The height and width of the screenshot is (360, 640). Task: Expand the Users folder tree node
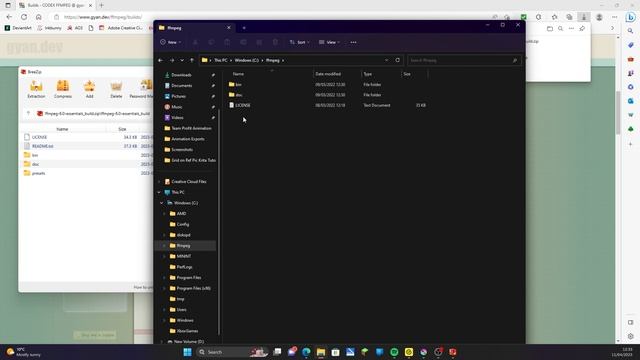(164, 310)
